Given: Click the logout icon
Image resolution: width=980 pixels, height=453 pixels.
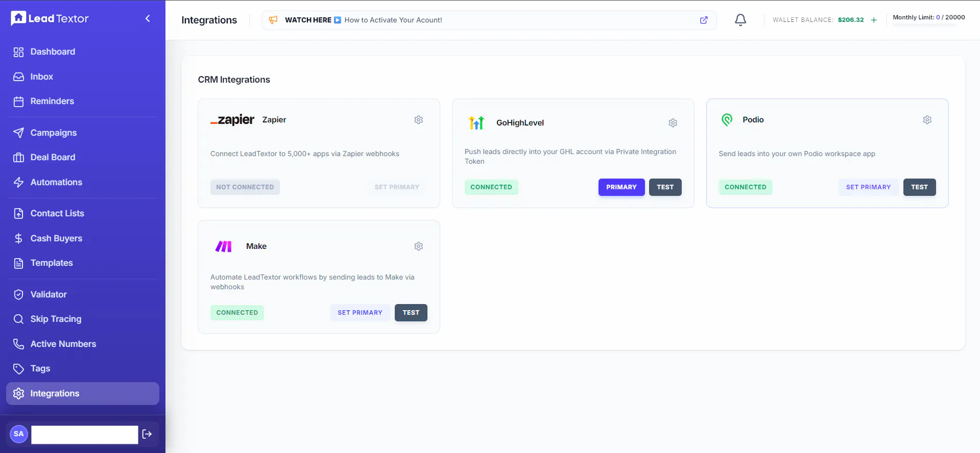Looking at the screenshot, I should click(x=147, y=434).
